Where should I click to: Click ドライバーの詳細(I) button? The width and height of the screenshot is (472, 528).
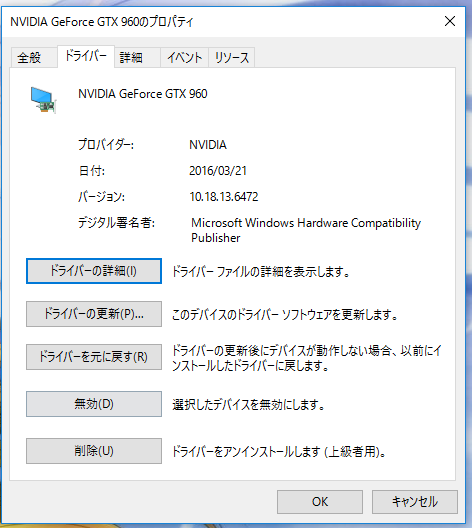click(94, 271)
